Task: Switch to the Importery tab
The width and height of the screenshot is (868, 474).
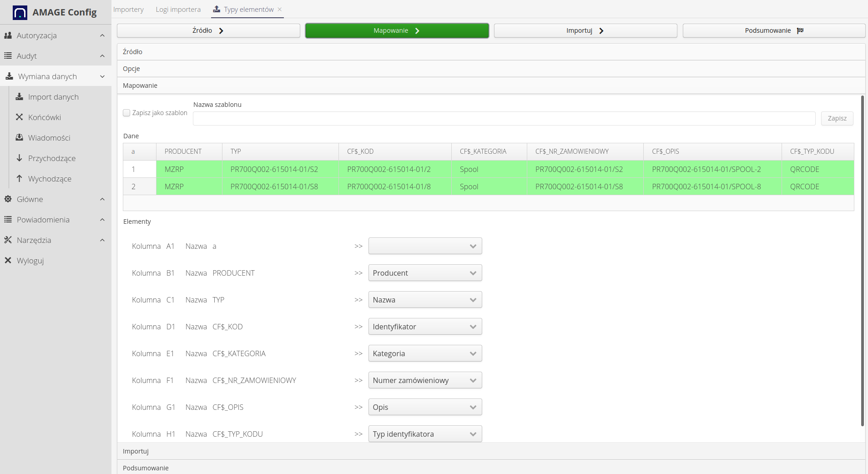Action: tap(128, 10)
